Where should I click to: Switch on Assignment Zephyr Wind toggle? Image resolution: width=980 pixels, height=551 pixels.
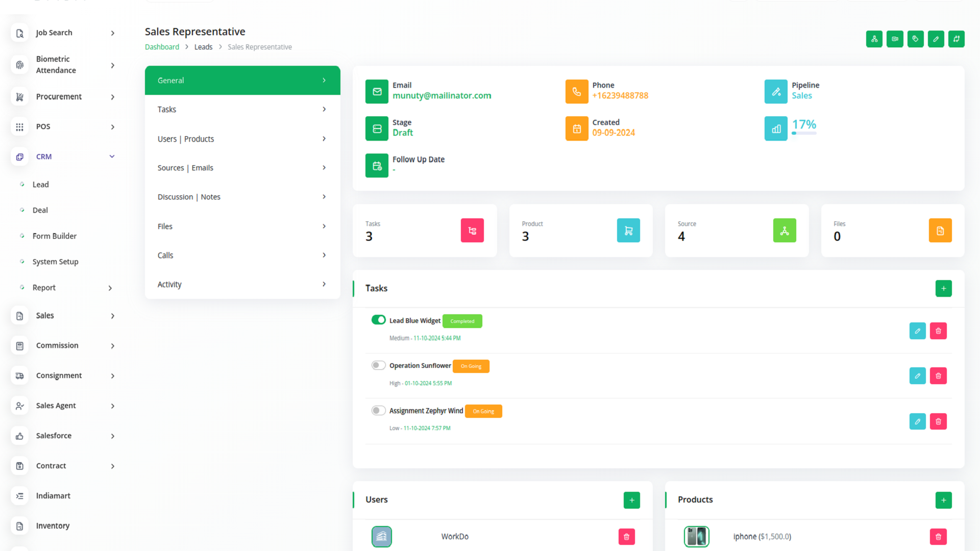click(x=378, y=411)
